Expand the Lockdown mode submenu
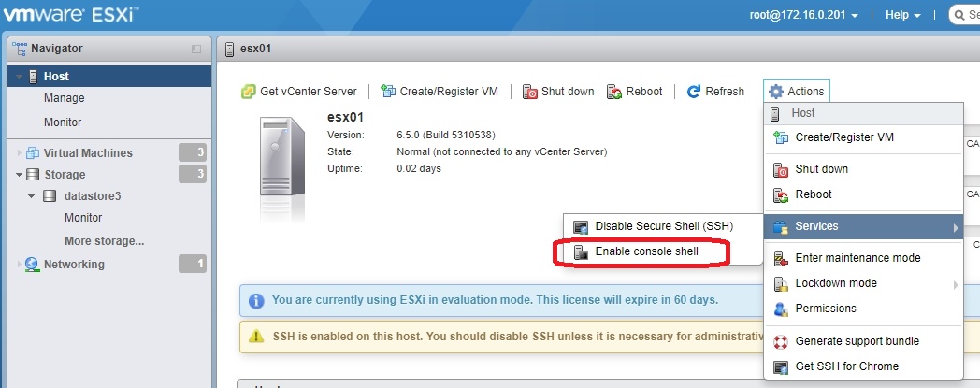Screen dimensions: 980x388 [x=835, y=283]
